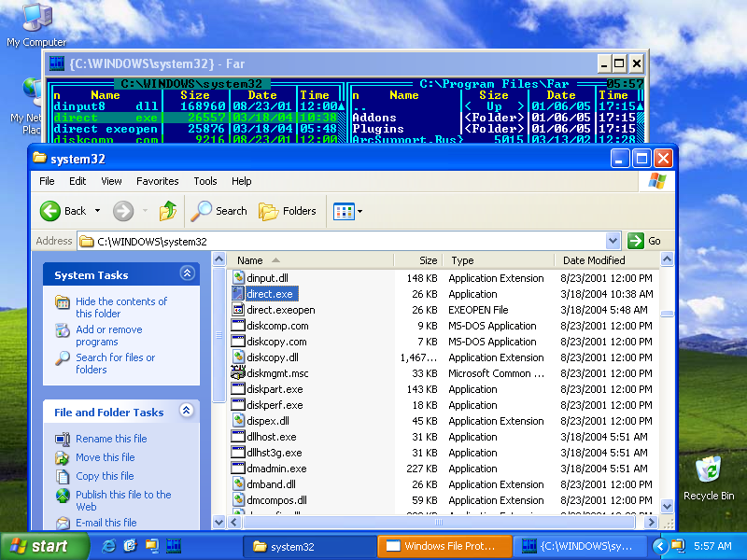The width and height of the screenshot is (747, 560).
Task: Open the Far window system menu icon
Action: [x=57, y=63]
